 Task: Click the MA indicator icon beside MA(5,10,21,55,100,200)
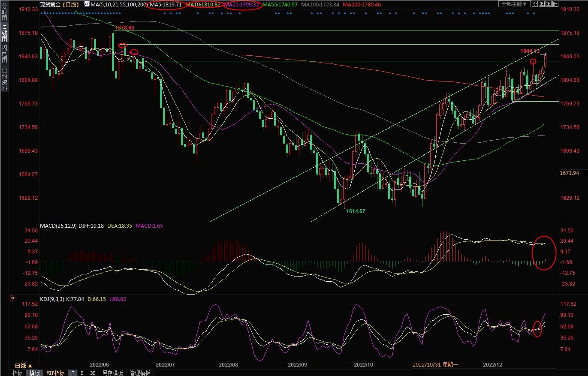pyautogui.click(x=87, y=4)
